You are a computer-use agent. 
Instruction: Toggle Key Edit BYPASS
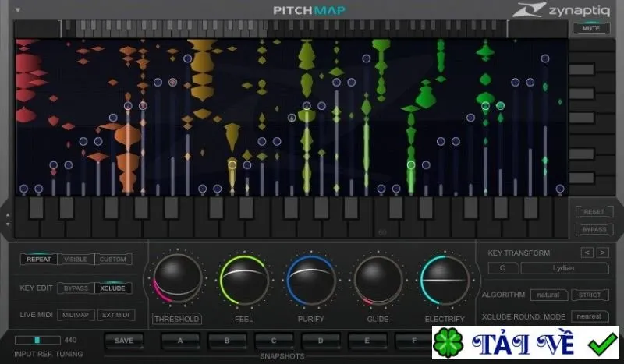(76, 288)
